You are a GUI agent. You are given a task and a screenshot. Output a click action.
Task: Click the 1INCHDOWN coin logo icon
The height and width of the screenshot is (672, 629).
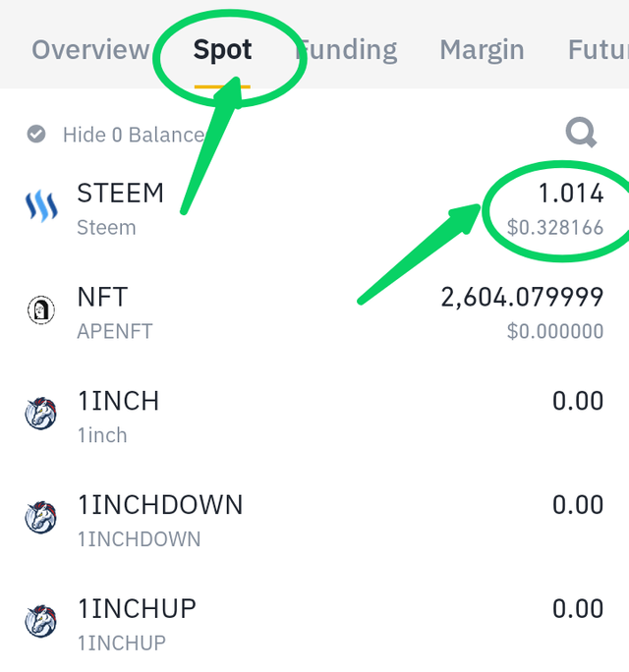40,519
